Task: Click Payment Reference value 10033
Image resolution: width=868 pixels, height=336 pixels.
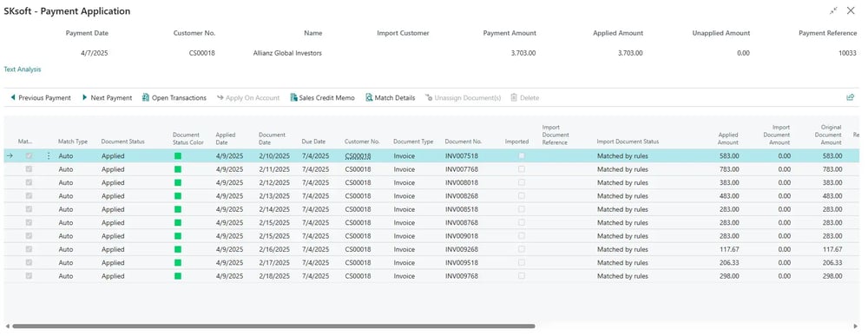Action: tap(847, 53)
